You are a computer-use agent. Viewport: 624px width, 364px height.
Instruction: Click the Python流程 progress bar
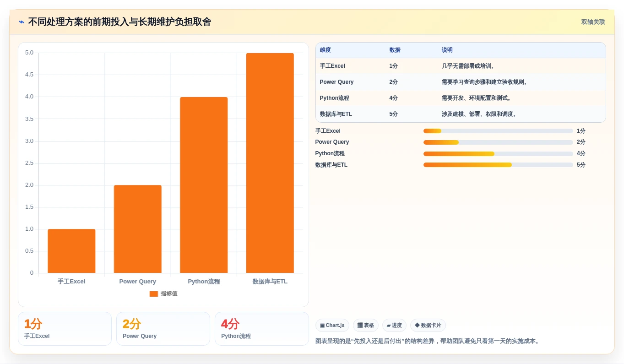coord(498,154)
